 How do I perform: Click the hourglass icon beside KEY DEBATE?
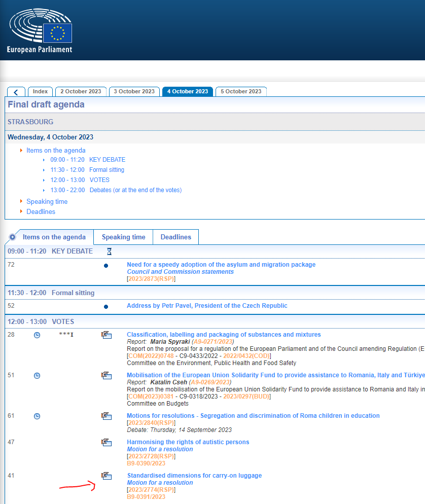click(x=109, y=251)
